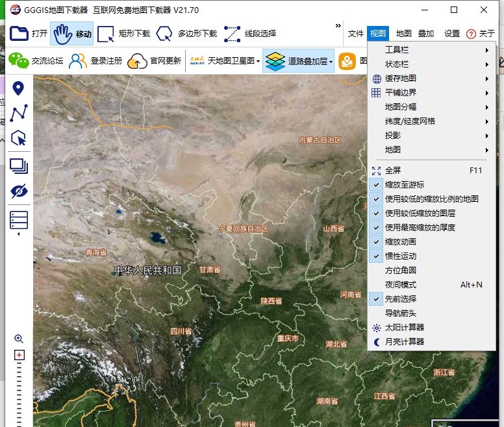504x427 pixels.
Task: Select the line segment selection tool
Action: [232, 34]
